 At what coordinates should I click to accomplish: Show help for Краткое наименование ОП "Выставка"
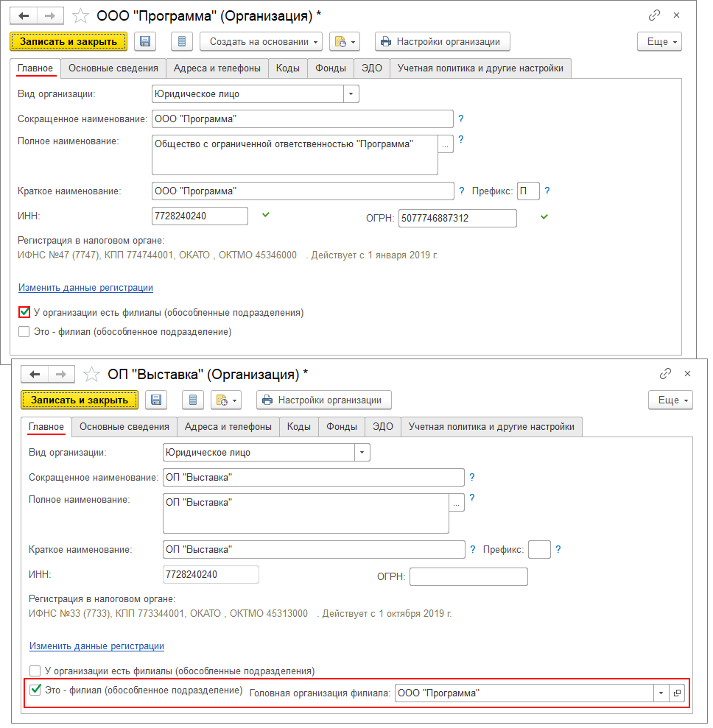click(472, 549)
